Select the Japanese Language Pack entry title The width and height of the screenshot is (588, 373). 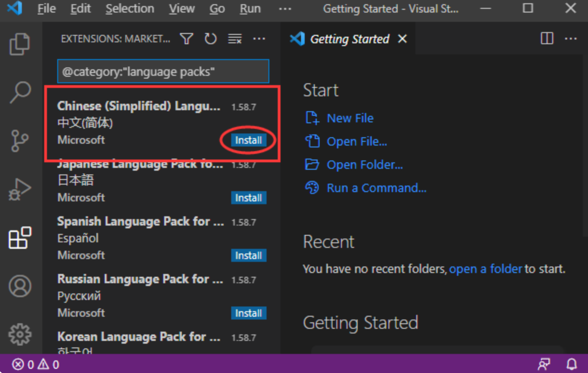pyautogui.click(x=140, y=164)
